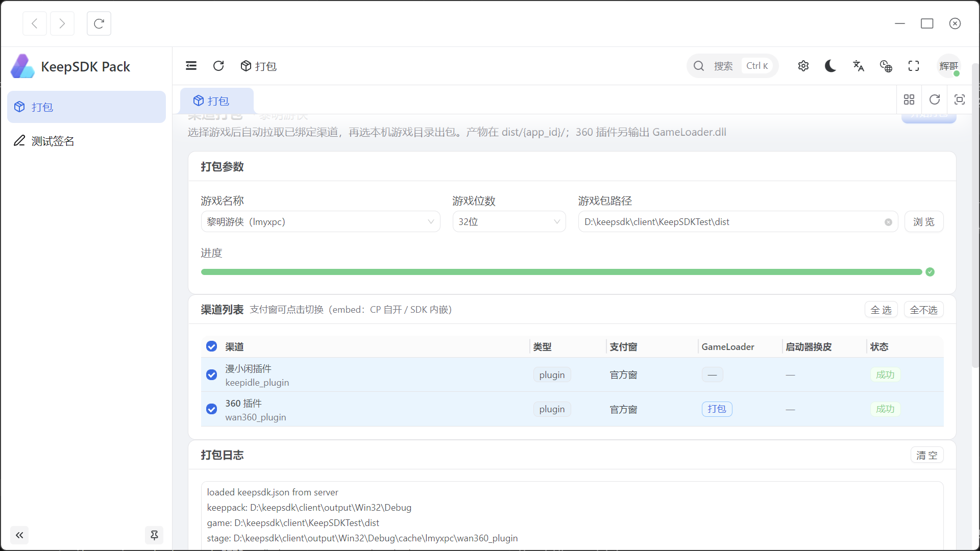The image size is (980, 551).
Task: Pin the sidebar with the pin icon
Action: (x=154, y=535)
